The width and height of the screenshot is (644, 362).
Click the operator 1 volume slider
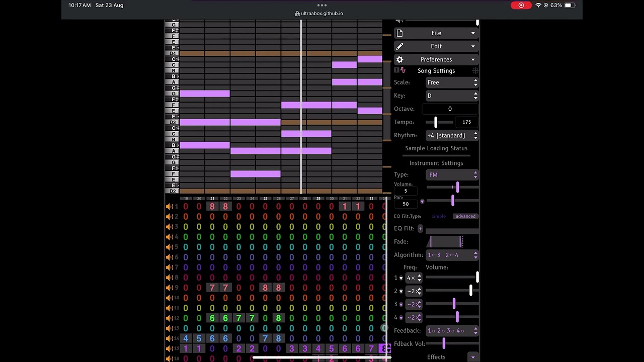click(452, 278)
